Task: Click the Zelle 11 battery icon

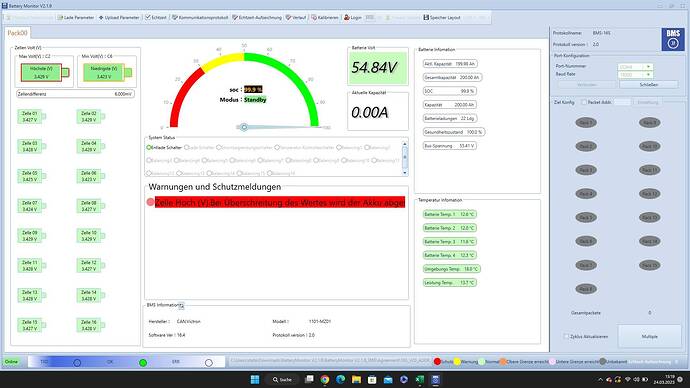Action: [x=32, y=266]
